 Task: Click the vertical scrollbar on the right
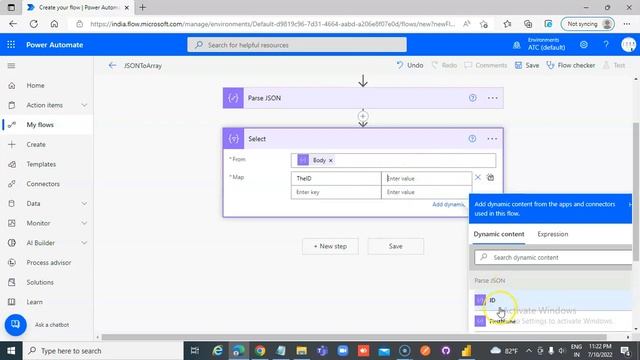[x=636, y=192]
